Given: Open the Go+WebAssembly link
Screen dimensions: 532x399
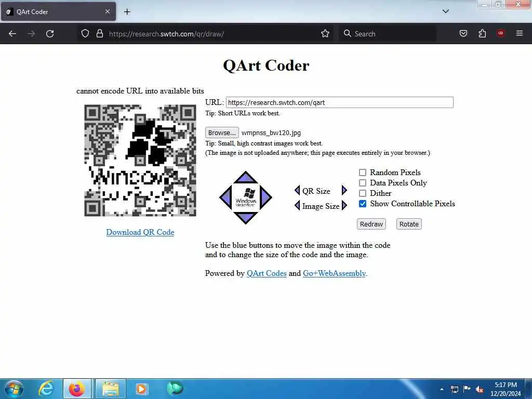Looking at the screenshot, I should 334,273.
